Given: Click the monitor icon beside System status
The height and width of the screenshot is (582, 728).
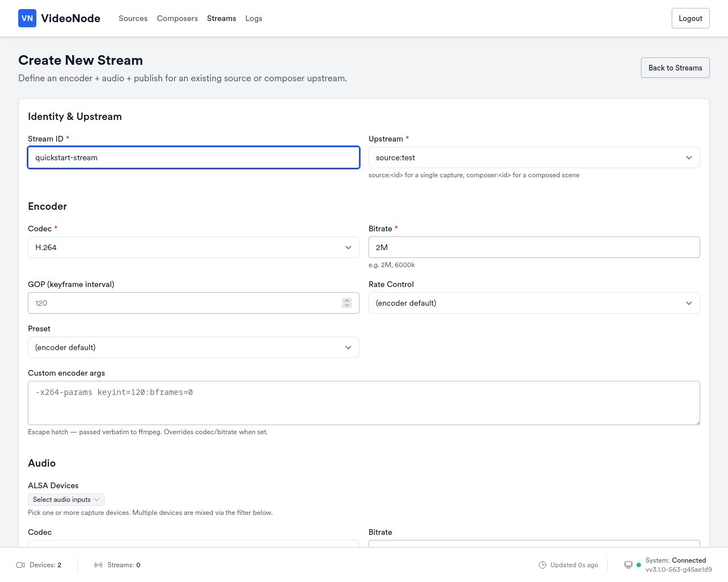Looking at the screenshot, I should pyautogui.click(x=628, y=565).
